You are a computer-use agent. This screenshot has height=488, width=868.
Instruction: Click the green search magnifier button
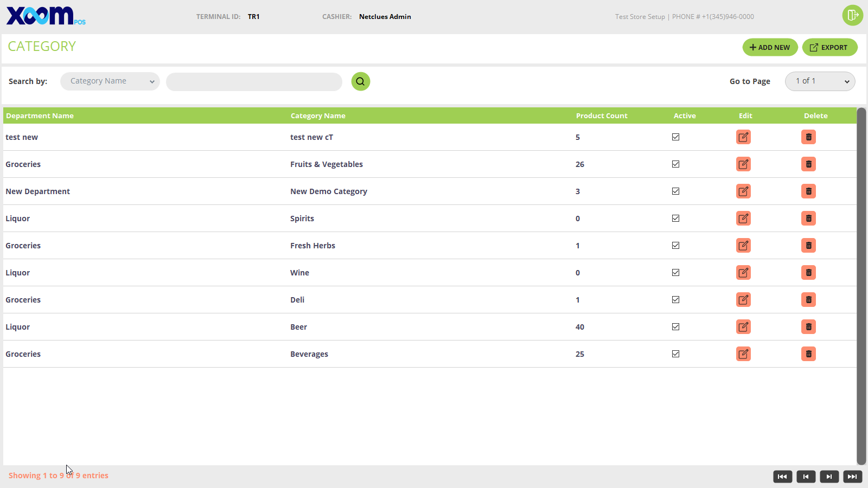(x=361, y=81)
